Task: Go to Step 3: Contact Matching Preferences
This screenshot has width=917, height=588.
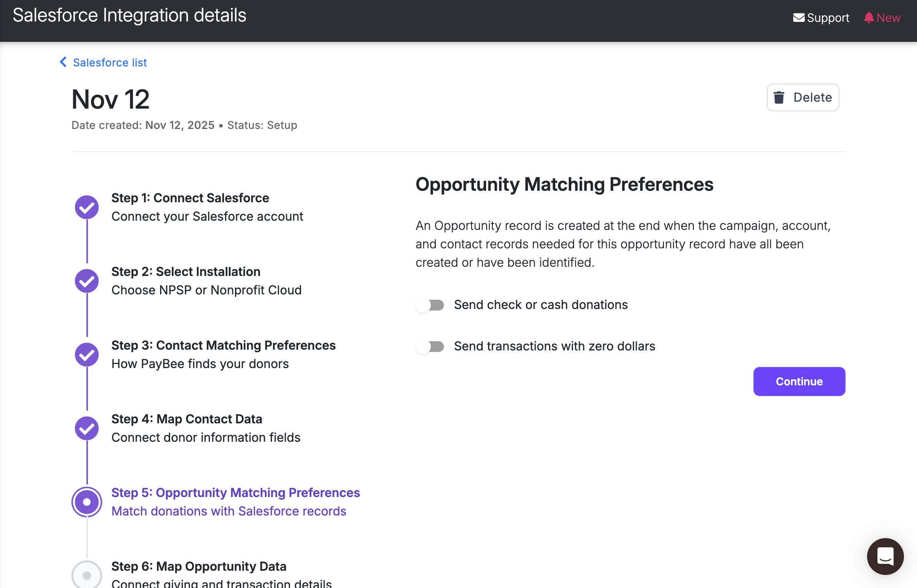Action: (x=223, y=345)
